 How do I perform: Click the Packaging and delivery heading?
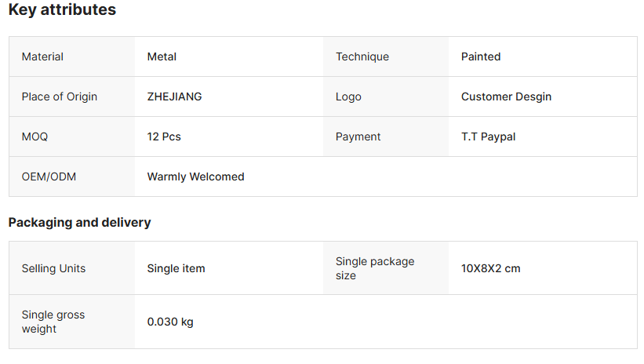click(x=79, y=222)
